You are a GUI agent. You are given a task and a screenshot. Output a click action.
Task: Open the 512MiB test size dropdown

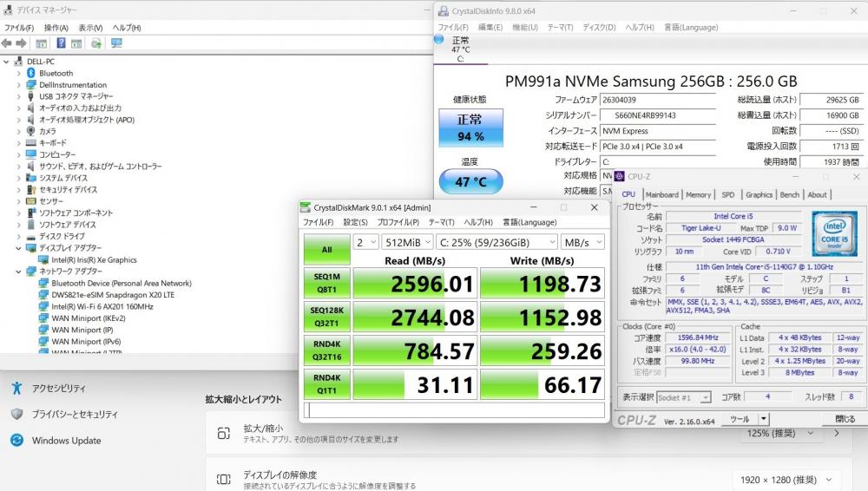pyautogui.click(x=407, y=242)
